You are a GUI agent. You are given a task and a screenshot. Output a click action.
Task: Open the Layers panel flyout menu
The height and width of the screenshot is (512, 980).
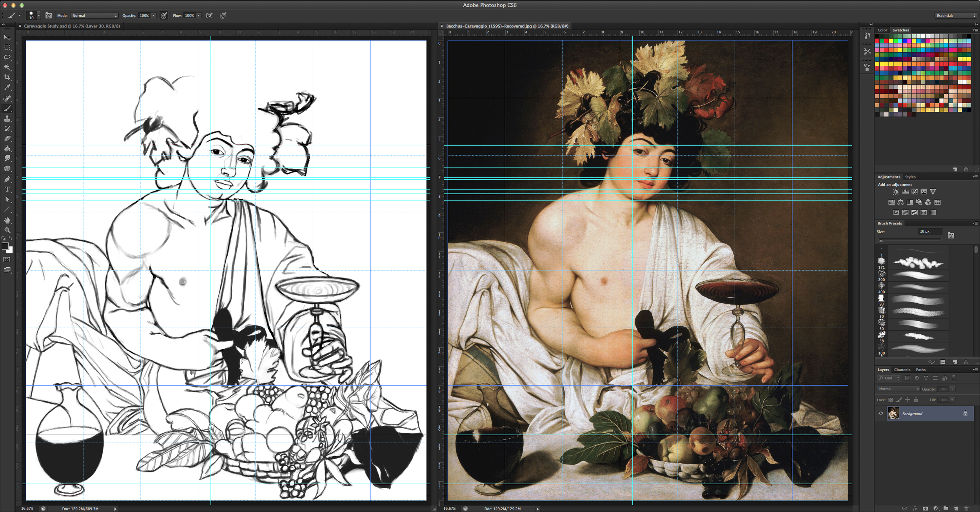[975, 370]
